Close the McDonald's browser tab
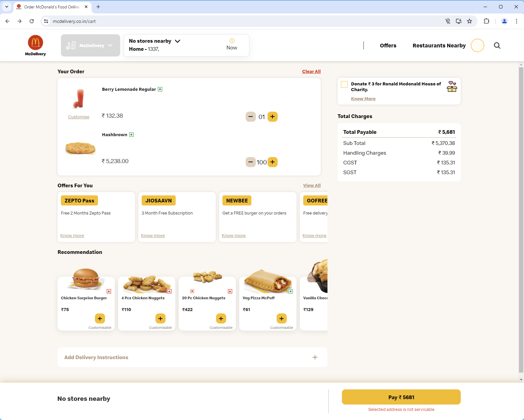524x420 pixels. point(86,7)
